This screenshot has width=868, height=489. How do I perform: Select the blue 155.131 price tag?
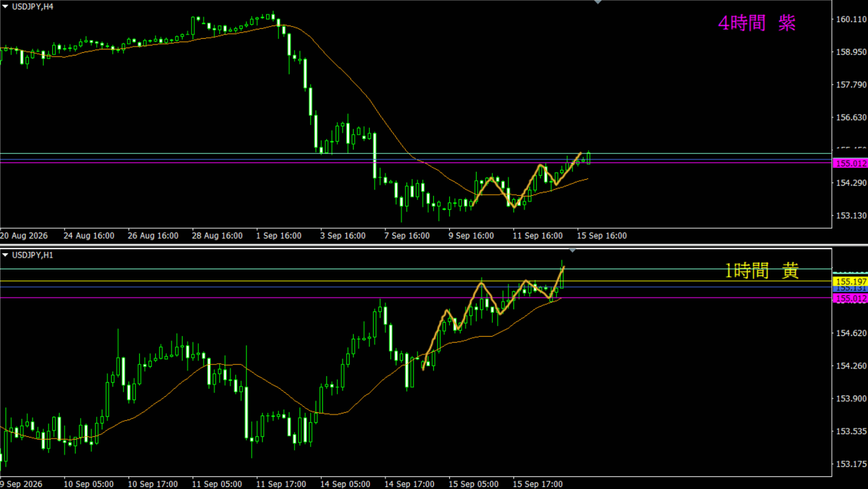pos(850,289)
